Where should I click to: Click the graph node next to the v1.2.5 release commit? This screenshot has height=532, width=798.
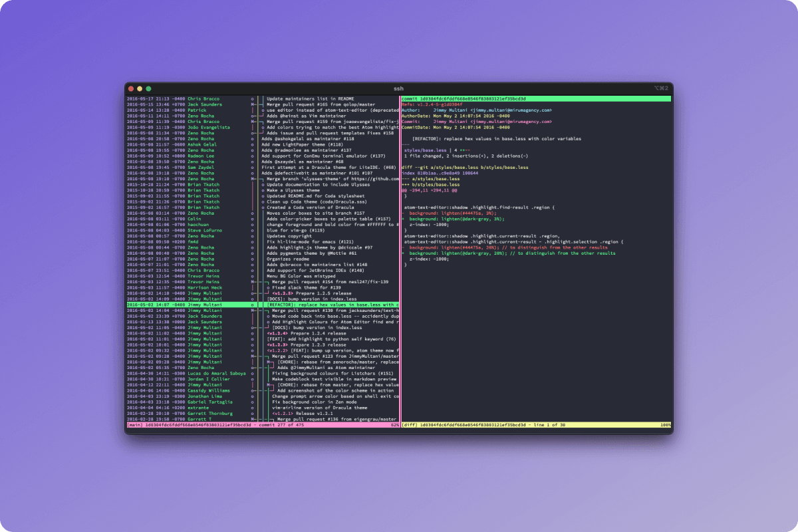point(251,293)
